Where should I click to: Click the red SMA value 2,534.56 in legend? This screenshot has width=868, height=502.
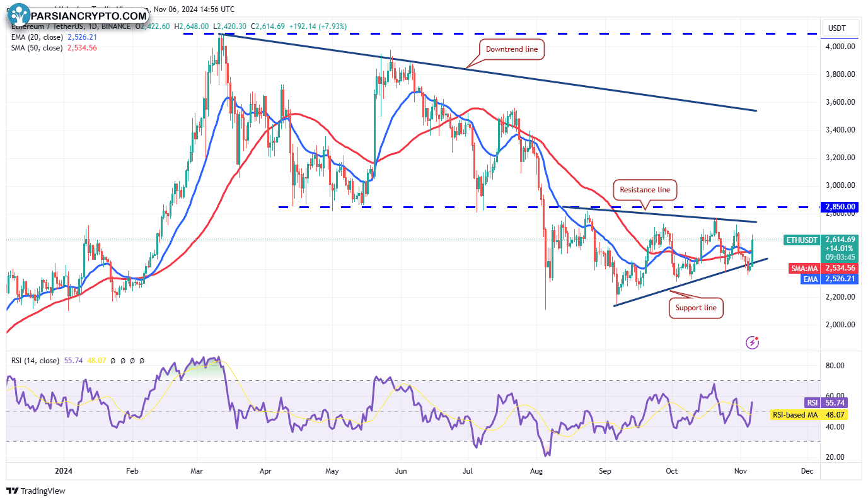click(x=83, y=48)
